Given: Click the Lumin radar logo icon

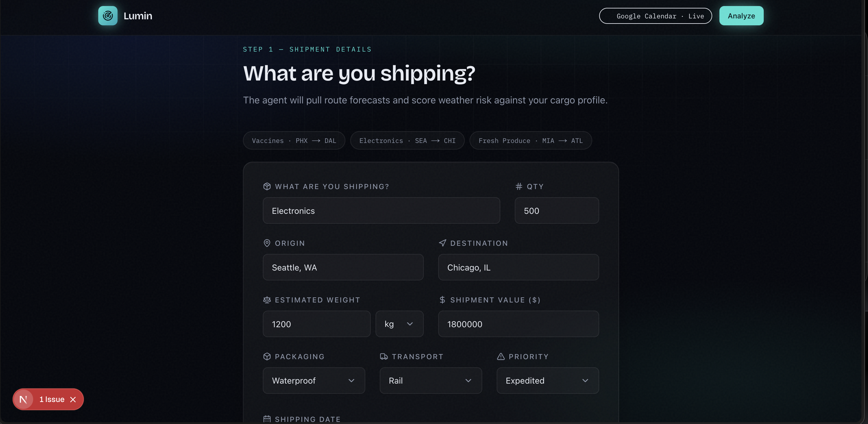Looking at the screenshot, I should tap(108, 15).
